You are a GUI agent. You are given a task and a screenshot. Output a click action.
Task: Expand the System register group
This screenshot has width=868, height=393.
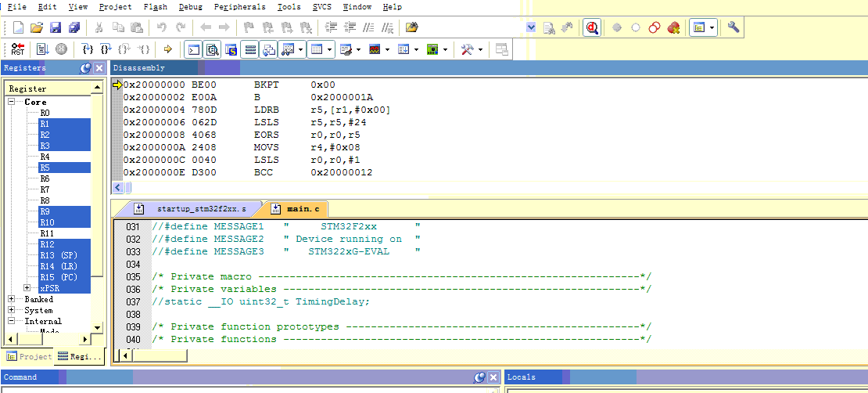tap(12, 311)
